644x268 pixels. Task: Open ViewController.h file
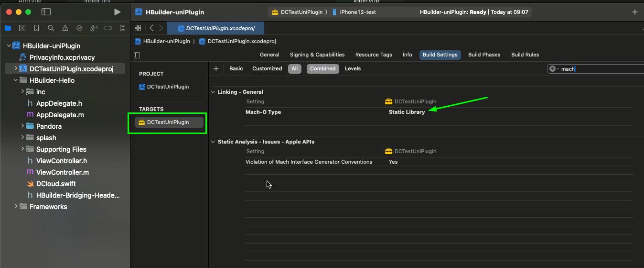[x=61, y=161]
